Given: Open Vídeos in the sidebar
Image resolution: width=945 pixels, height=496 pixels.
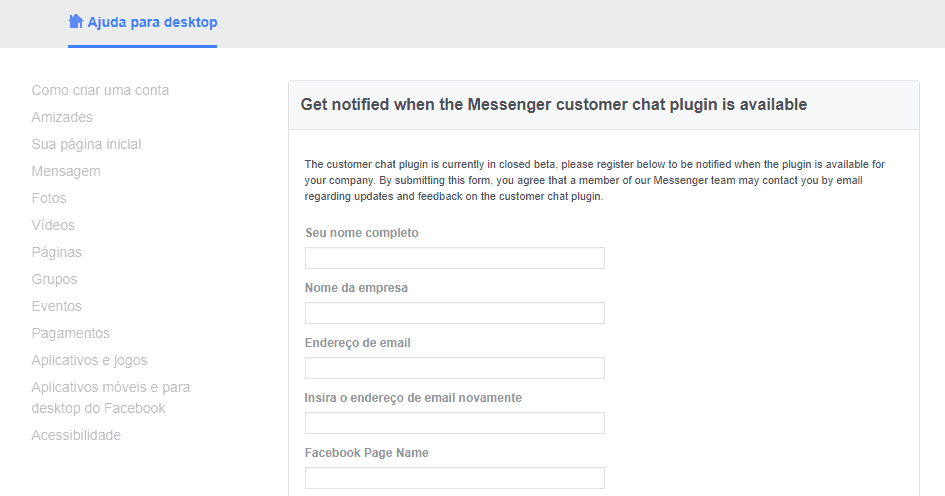Looking at the screenshot, I should (x=53, y=225).
